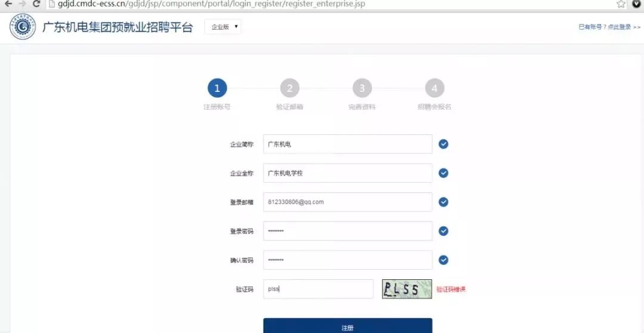Click the checkmark beside 登录密码 field

click(443, 231)
